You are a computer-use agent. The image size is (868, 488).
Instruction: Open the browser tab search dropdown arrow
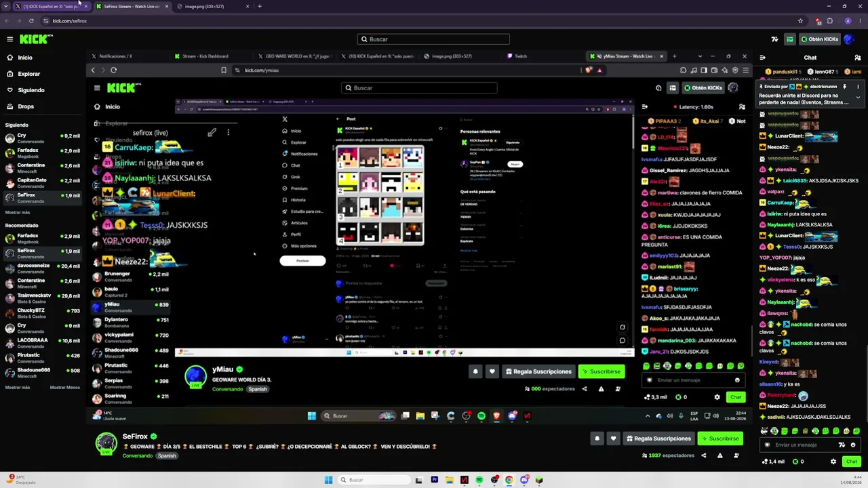coord(5,6)
